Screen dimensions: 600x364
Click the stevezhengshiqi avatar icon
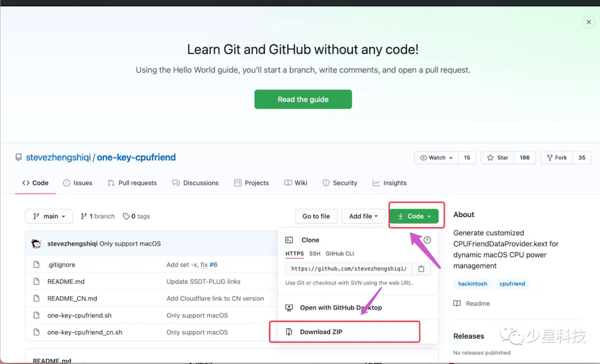tap(36, 244)
